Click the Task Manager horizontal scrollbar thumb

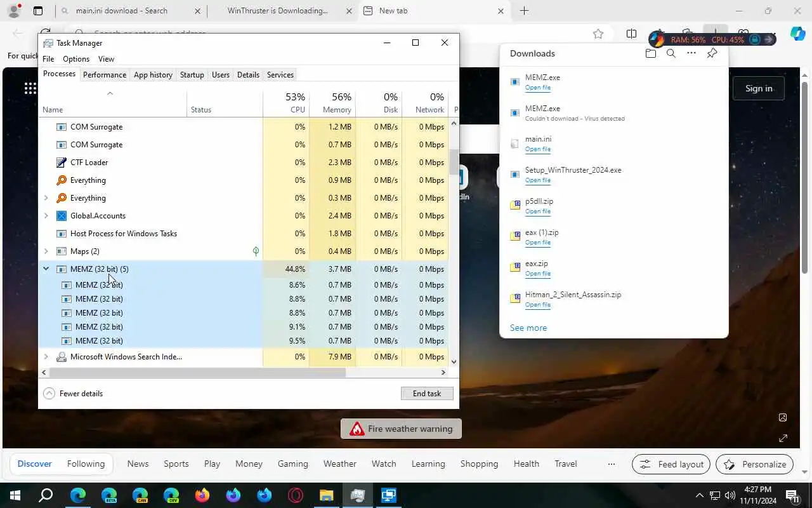(x=197, y=372)
